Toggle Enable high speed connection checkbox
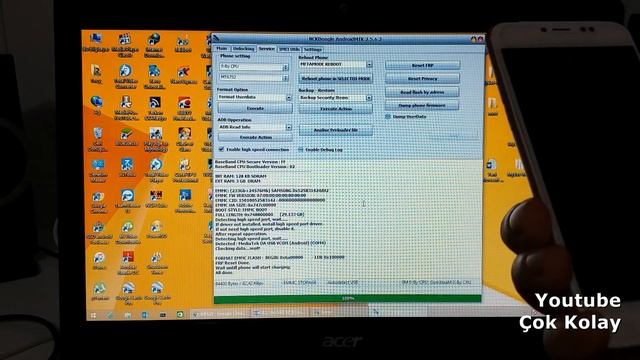Screen dimensions: 640x360 click(222, 149)
